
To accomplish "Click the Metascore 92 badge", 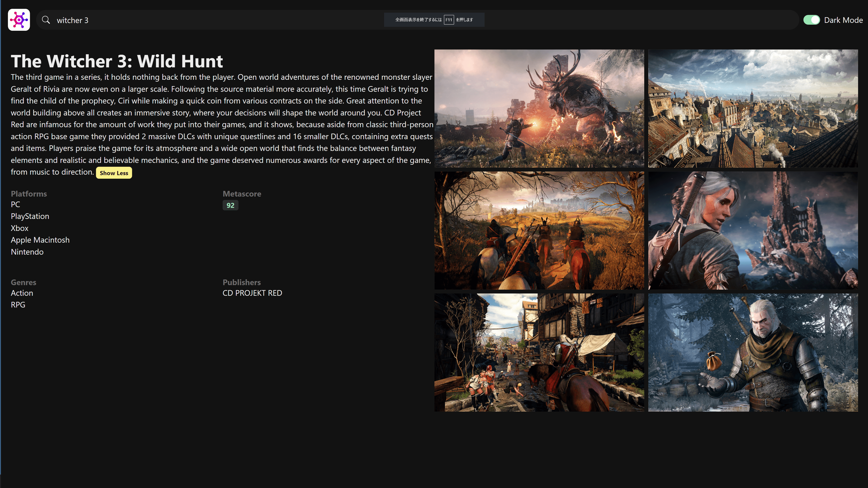I will pyautogui.click(x=231, y=205).
